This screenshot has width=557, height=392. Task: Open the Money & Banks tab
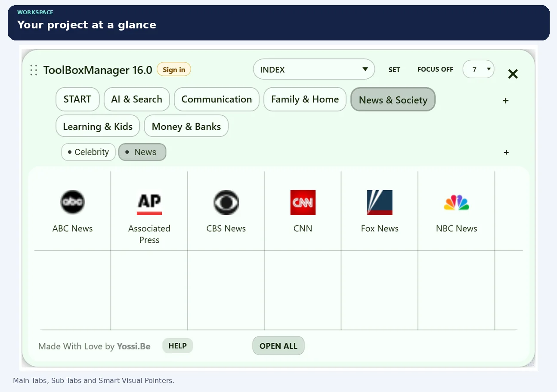click(186, 127)
